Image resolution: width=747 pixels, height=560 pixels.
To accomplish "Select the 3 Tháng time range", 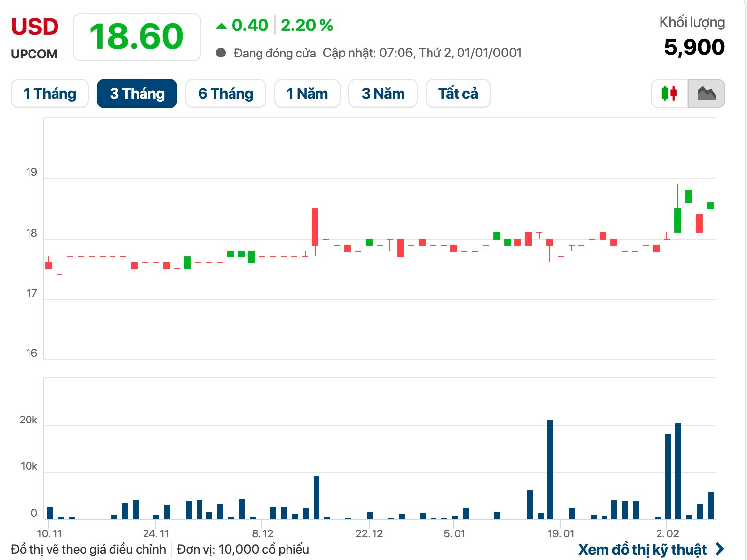I will coord(137,93).
